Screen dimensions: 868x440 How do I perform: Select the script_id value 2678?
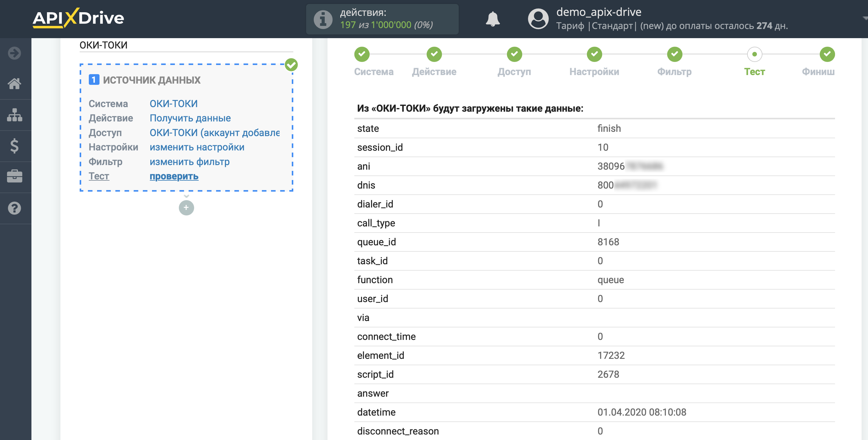(x=608, y=374)
